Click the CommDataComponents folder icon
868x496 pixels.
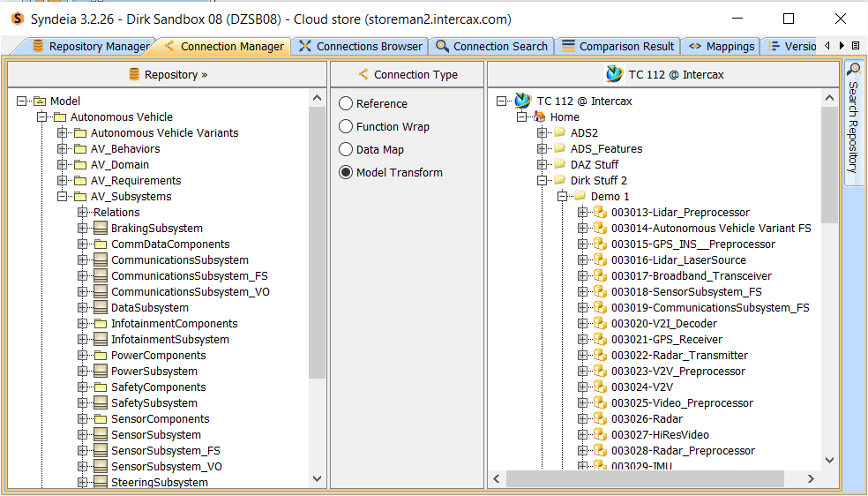point(101,244)
